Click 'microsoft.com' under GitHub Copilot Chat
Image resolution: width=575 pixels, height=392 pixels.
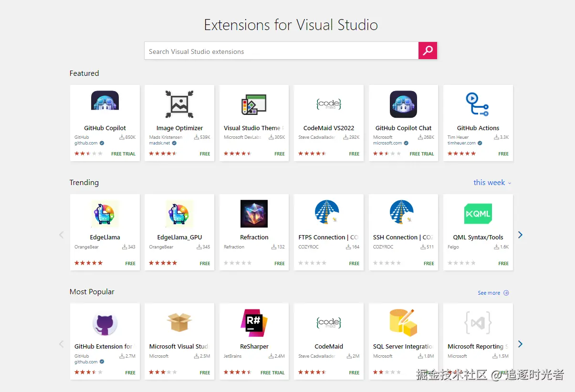click(x=387, y=143)
